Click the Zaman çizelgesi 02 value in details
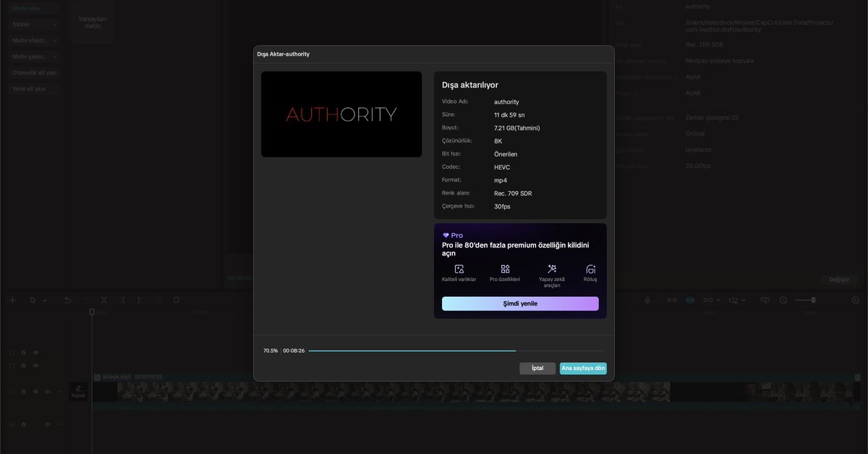 (712, 117)
